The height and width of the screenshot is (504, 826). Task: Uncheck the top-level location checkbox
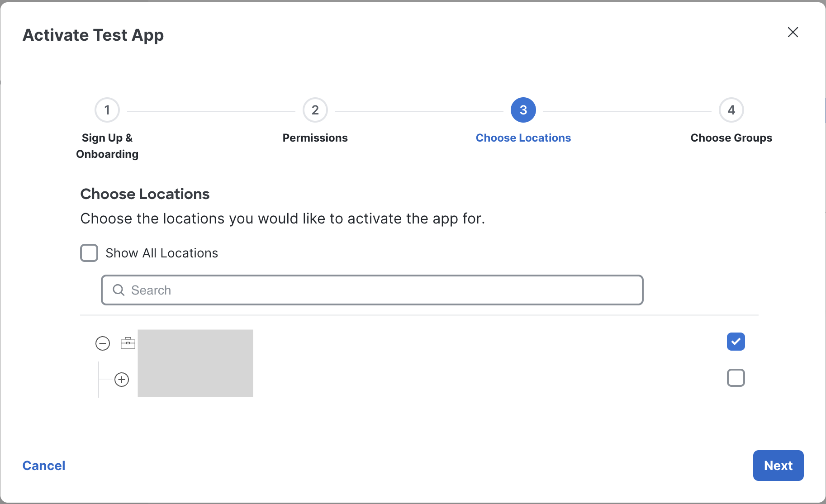tap(736, 342)
